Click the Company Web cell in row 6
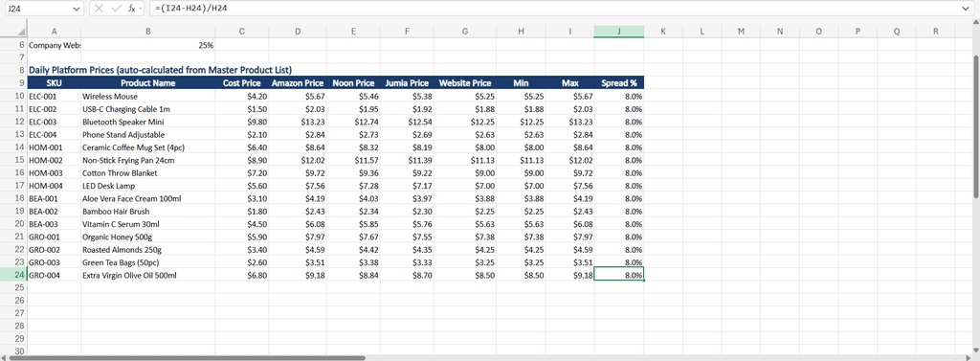 55,45
